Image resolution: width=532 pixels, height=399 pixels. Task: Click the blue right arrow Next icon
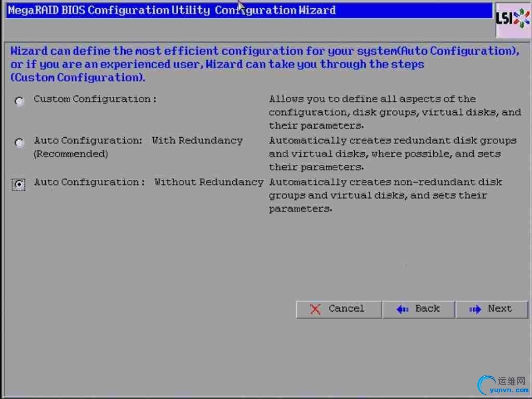pos(475,310)
